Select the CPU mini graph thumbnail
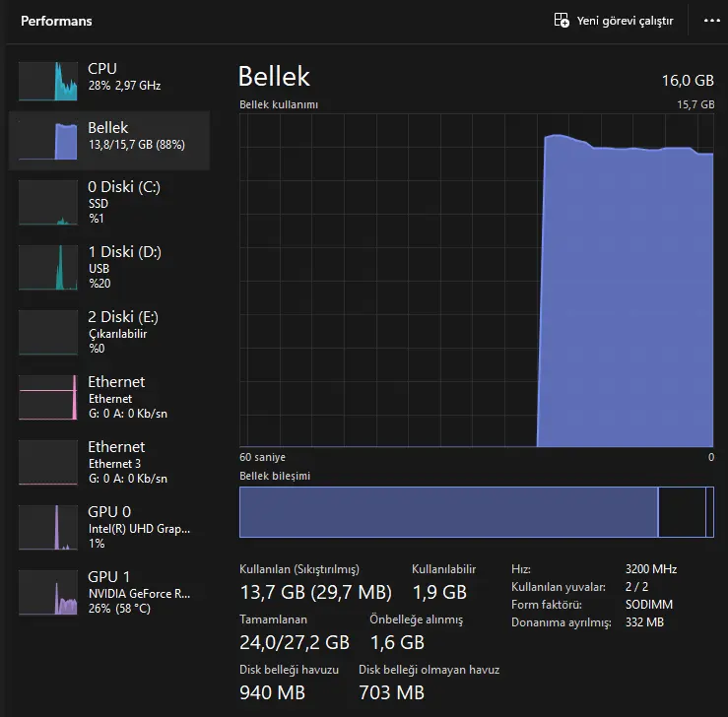 click(48, 81)
